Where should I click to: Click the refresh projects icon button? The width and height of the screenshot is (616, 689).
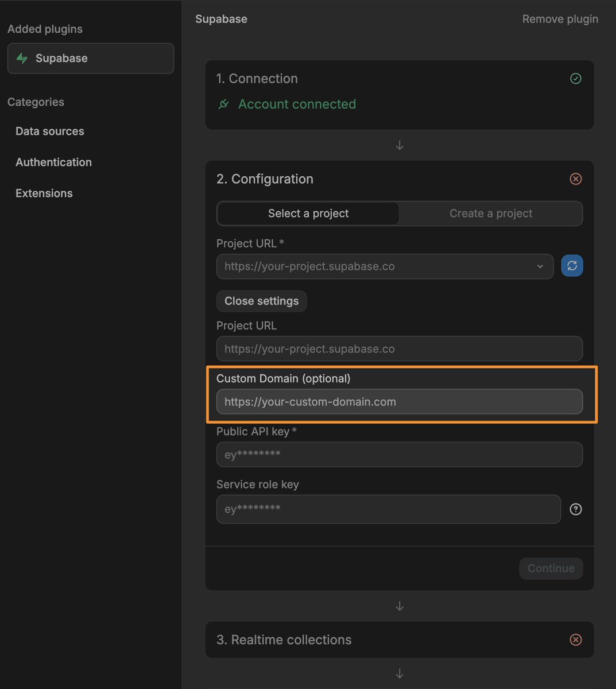point(572,266)
